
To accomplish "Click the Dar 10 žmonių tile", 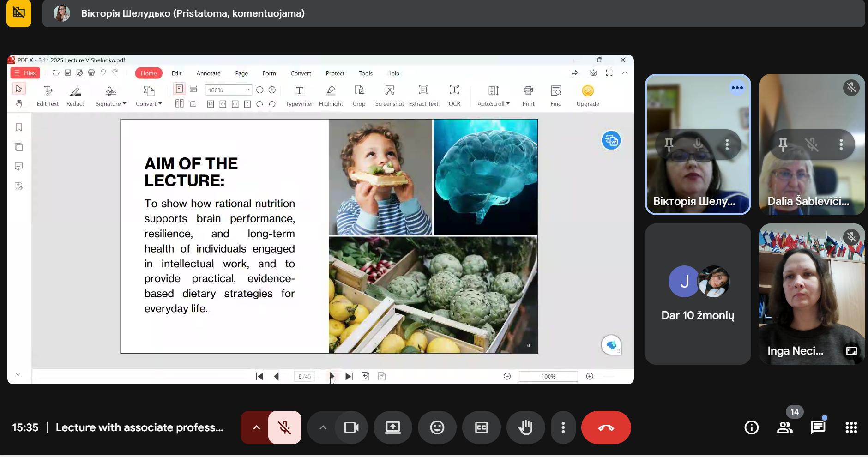I will (x=698, y=294).
